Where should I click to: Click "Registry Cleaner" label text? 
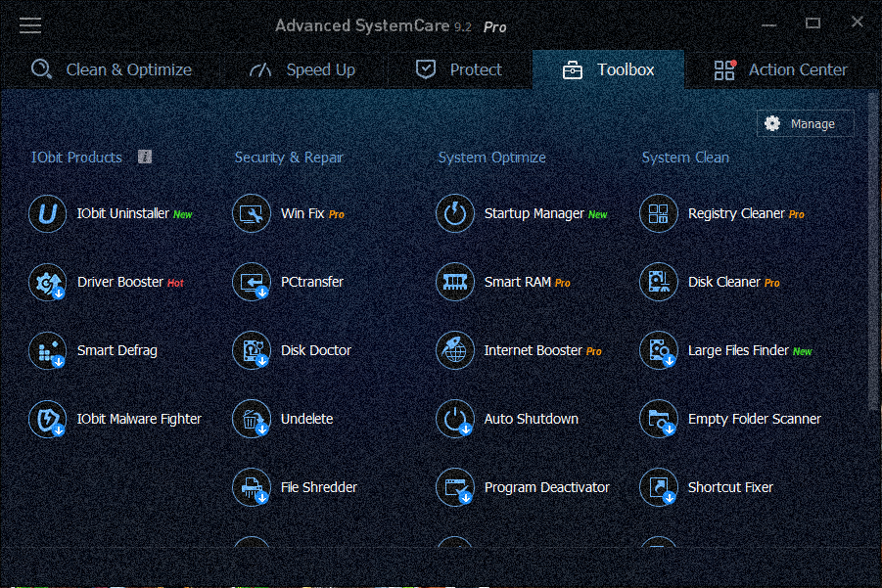[736, 213]
